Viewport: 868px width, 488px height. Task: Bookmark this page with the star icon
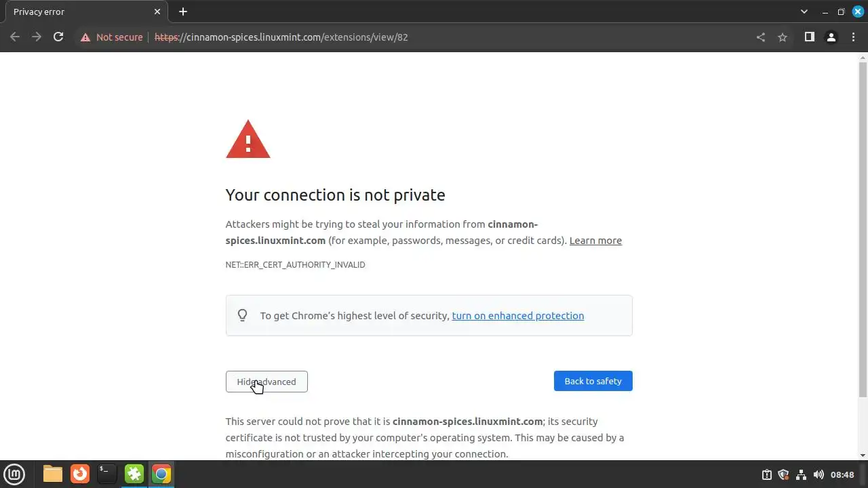[783, 37]
